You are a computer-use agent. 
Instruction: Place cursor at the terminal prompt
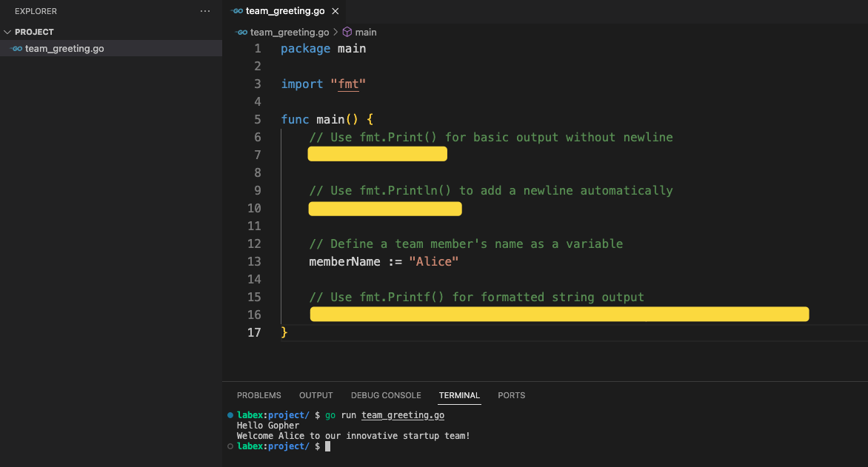[x=327, y=446]
